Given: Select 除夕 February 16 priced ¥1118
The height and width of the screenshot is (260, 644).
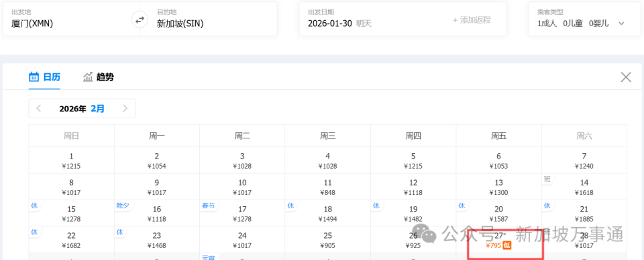Looking at the screenshot, I should 157,213.
